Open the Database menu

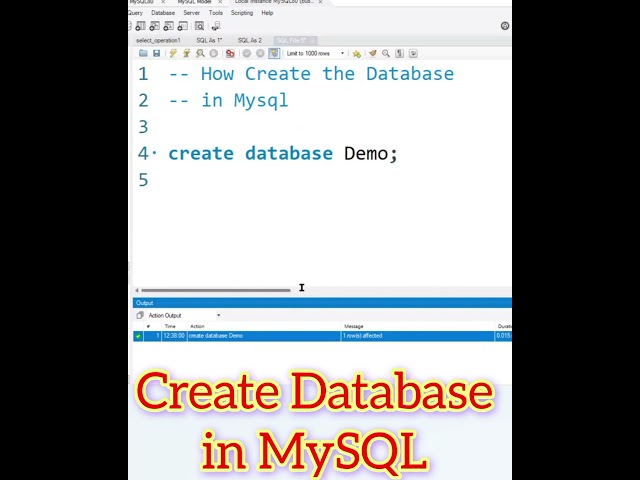click(163, 13)
